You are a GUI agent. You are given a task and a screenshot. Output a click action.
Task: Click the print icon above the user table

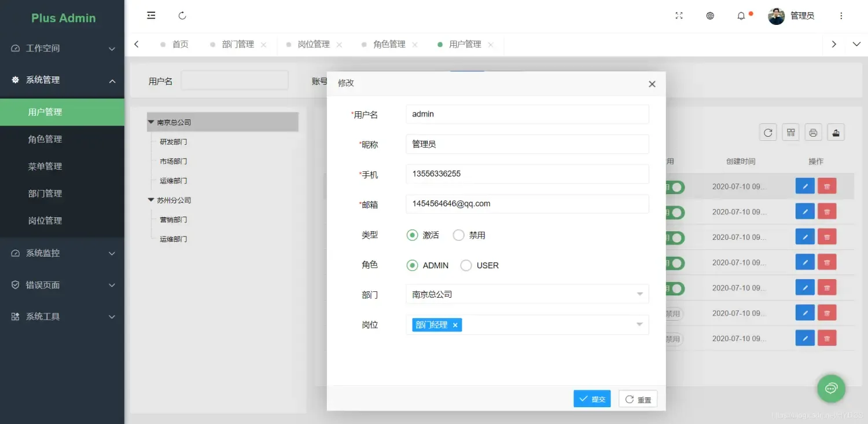coord(812,132)
